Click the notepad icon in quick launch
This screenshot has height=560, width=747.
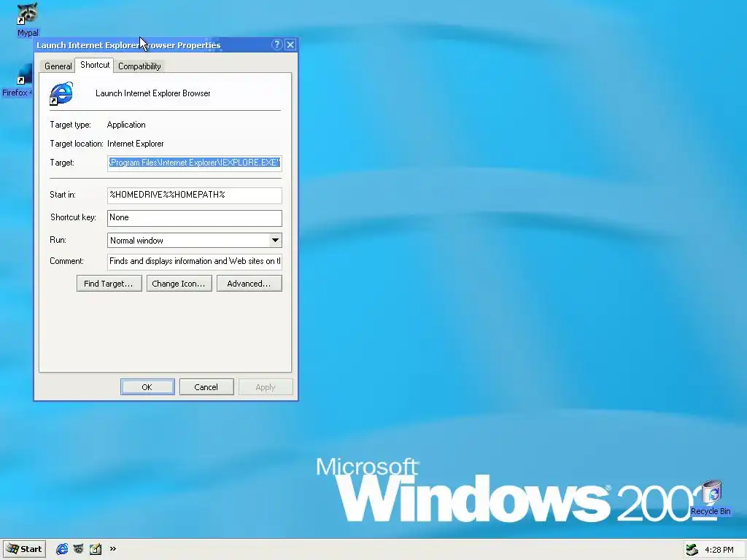click(x=96, y=549)
